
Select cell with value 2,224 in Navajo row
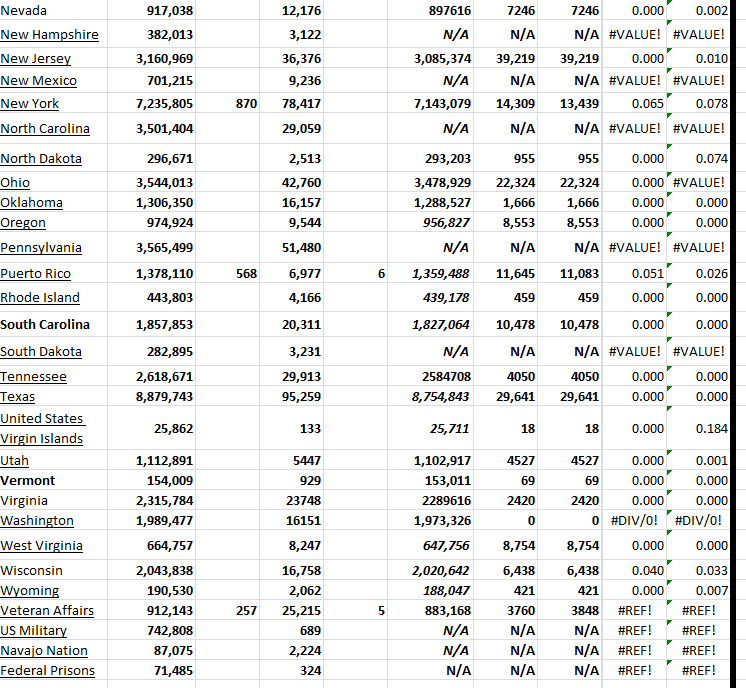point(291,650)
